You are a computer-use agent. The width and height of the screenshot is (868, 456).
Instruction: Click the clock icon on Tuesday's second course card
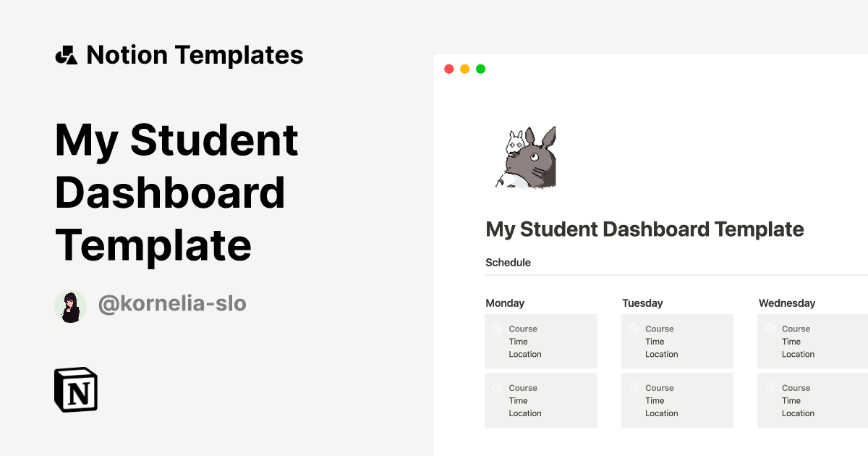(x=634, y=387)
